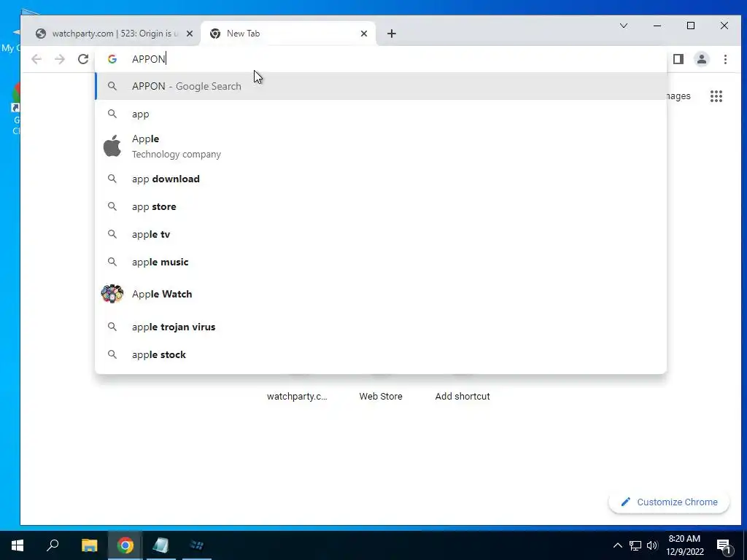The image size is (747, 560).
Task: Open the watchparty.c... shortcut
Action: tap(298, 396)
